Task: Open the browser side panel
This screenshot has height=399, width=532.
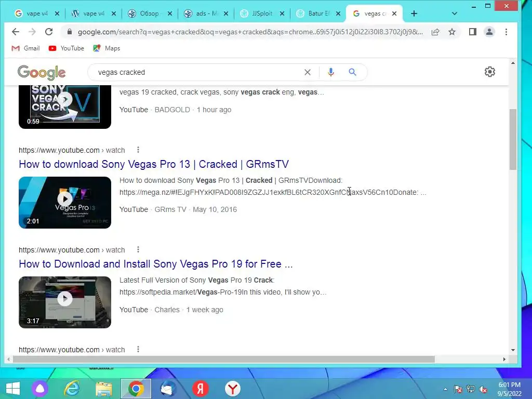Action: coord(473,32)
